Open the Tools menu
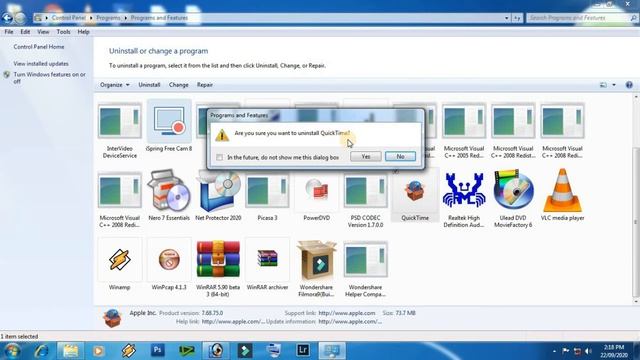Screen dimensions: 640x360 pyautogui.click(x=63, y=32)
